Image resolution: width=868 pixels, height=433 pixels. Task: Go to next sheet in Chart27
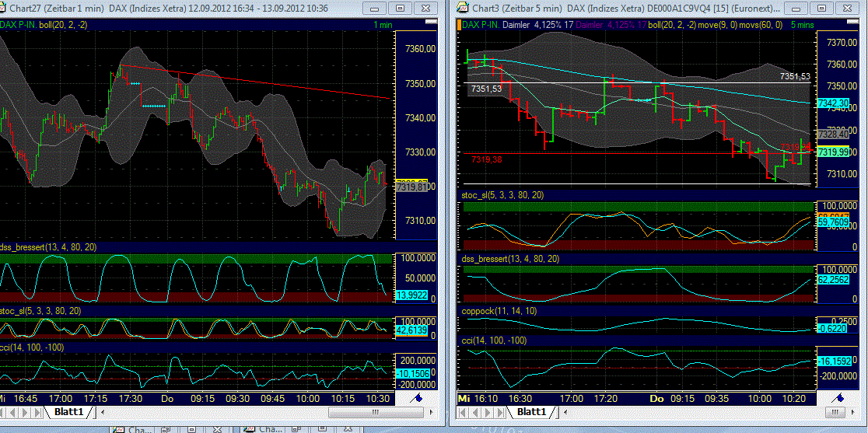pyautogui.click(x=25, y=413)
